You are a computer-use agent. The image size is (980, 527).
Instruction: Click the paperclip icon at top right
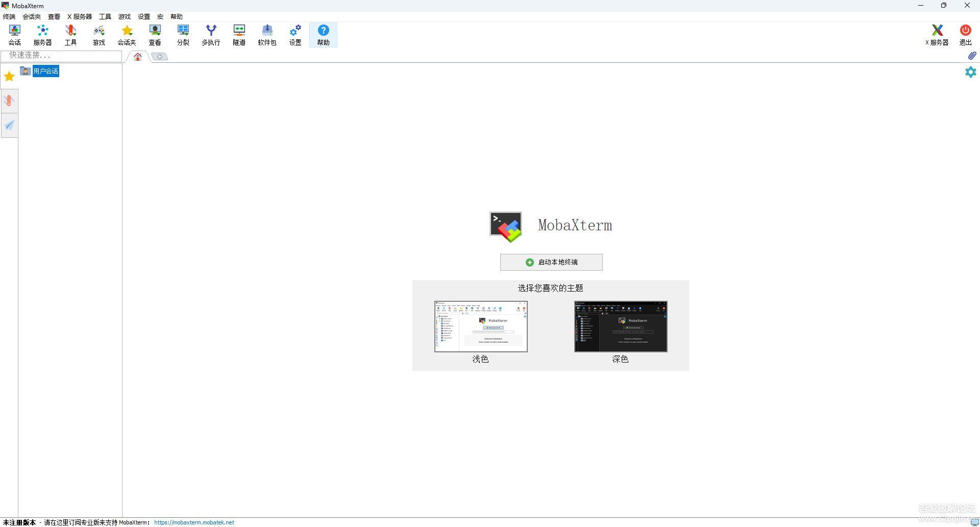[x=972, y=55]
